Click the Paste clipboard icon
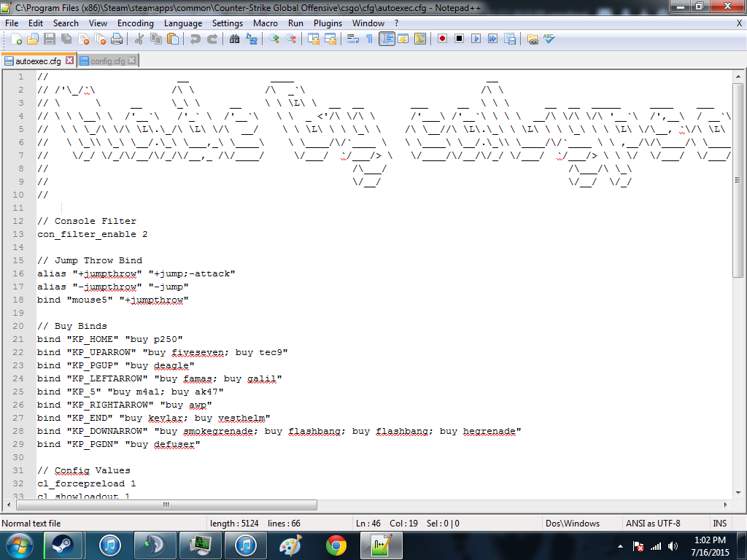The width and height of the screenshot is (747, 560). (173, 39)
